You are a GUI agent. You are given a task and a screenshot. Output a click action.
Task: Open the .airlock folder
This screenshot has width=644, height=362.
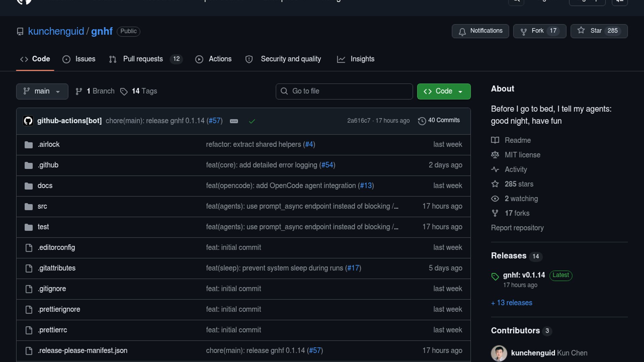pyautogui.click(x=49, y=144)
